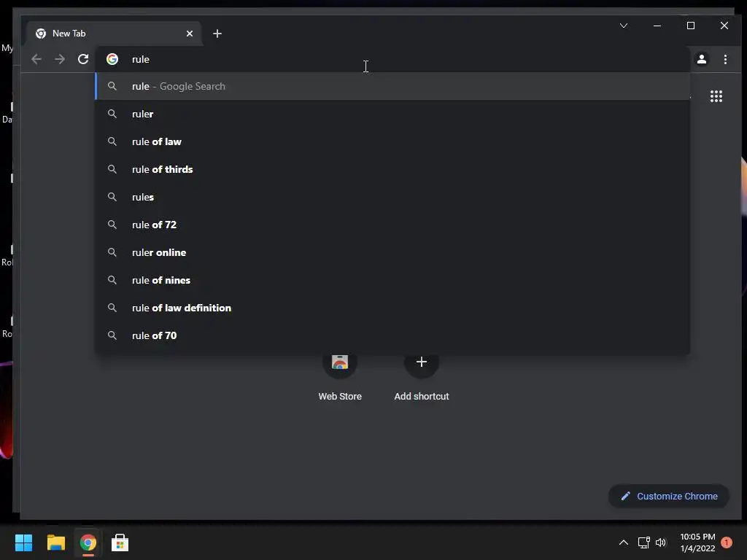
Task: Choose suggestion rule - Google Search
Action: (x=392, y=86)
